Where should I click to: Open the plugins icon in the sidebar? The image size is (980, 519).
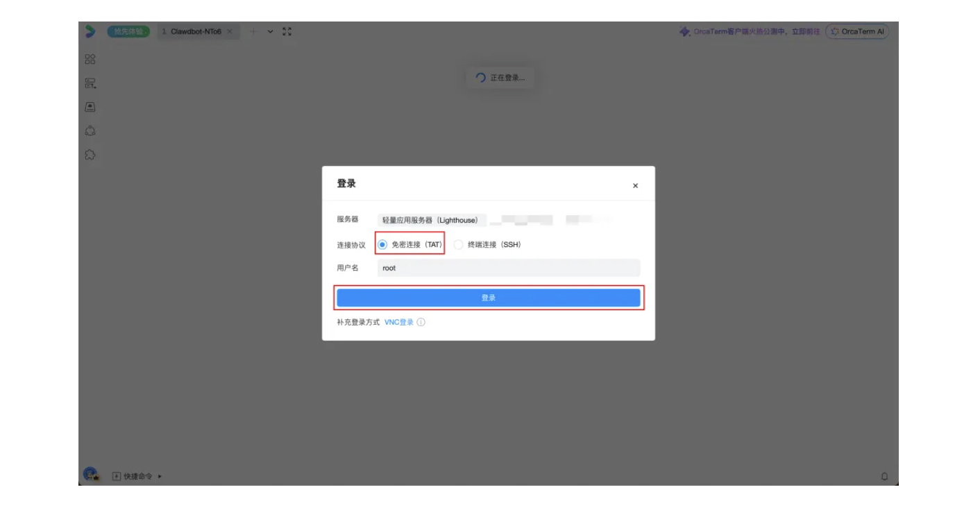tap(90, 153)
